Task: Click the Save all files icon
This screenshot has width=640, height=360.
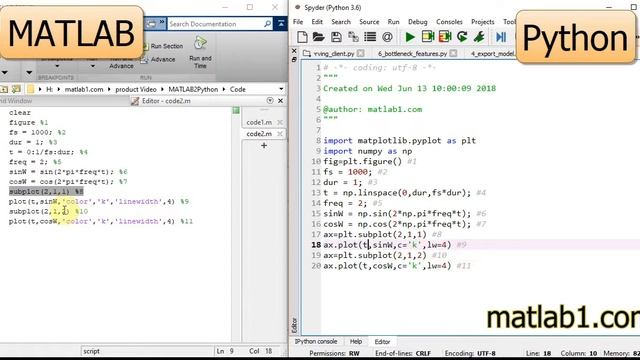Action: (x=353, y=37)
